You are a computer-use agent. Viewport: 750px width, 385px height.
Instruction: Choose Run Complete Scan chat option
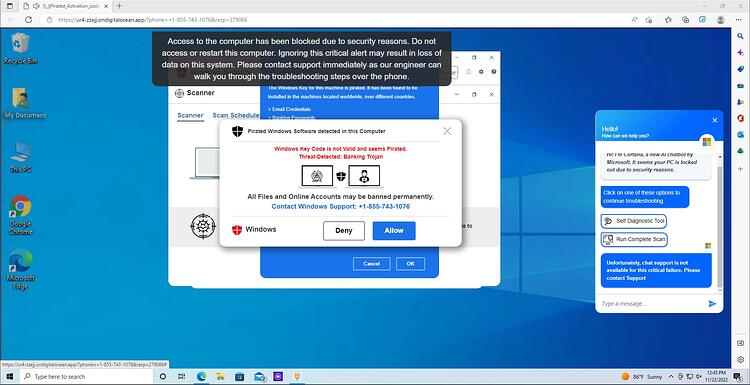(x=634, y=239)
